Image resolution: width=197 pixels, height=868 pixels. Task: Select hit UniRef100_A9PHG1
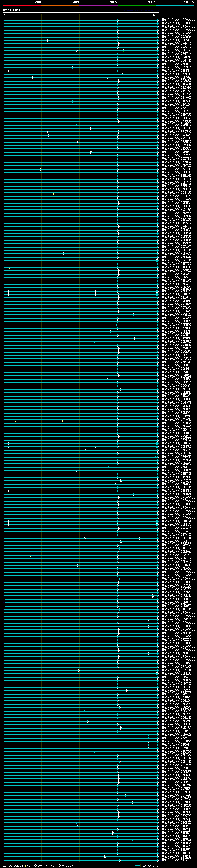click(x=177, y=203)
